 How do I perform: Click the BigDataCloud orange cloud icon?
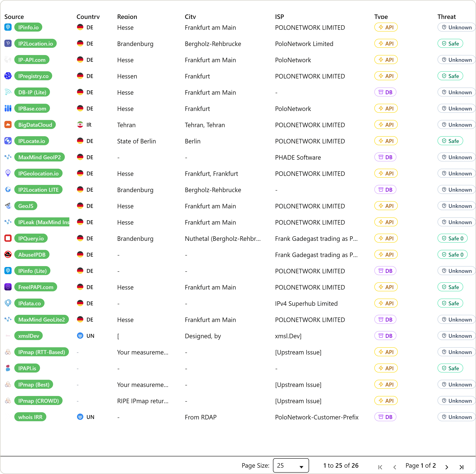click(8, 125)
